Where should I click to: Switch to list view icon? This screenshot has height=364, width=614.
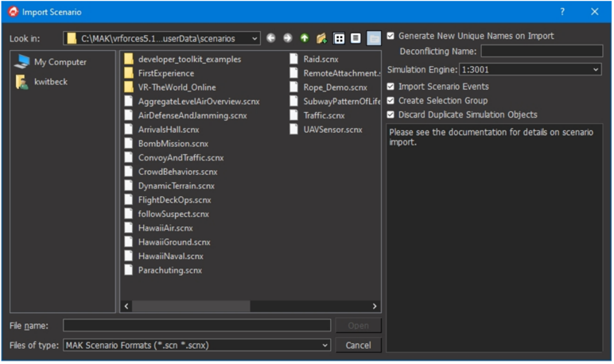[x=339, y=38]
